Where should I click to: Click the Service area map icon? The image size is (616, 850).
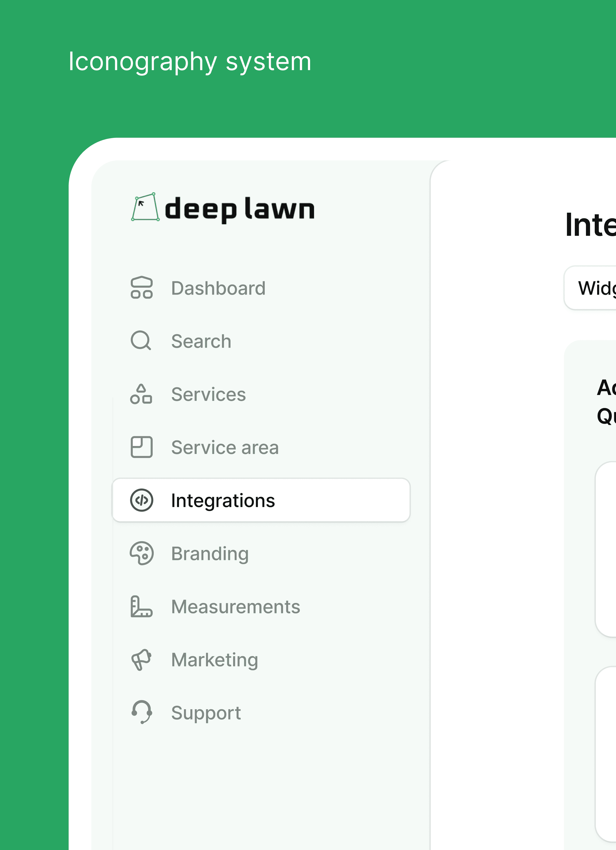tap(141, 447)
